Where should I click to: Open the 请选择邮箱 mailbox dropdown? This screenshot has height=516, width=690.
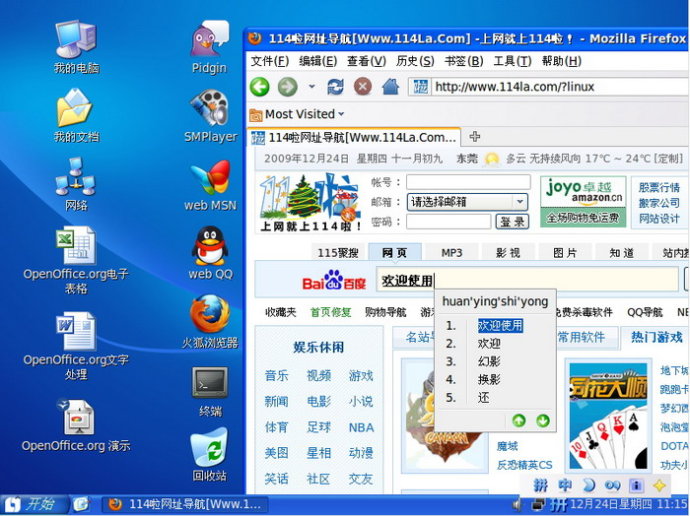tap(467, 202)
